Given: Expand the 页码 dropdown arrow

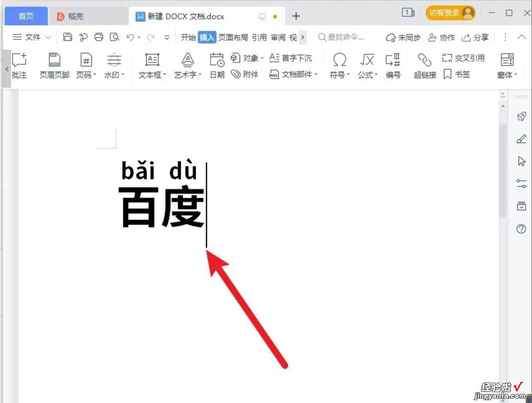Looking at the screenshot, I should (x=95, y=75).
